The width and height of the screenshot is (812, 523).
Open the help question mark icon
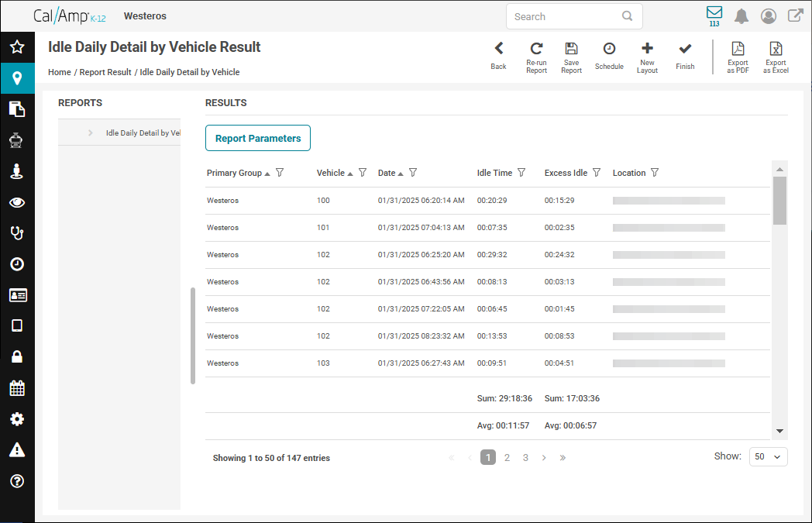(x=17, y=481)
